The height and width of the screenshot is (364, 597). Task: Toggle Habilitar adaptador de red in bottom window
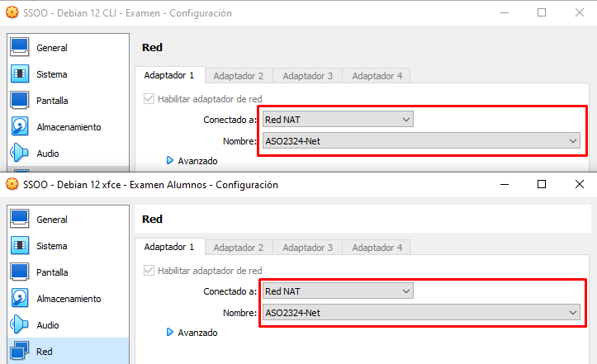click(x=149, y=271)
